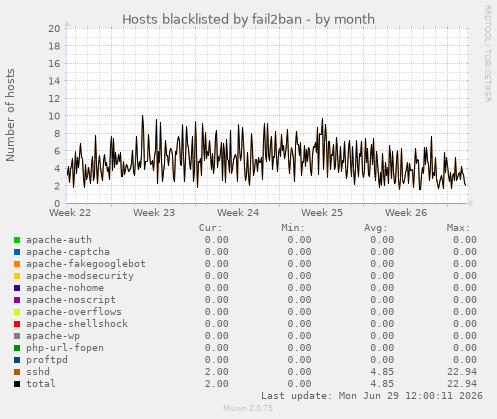Viewport: 497px width, 419px height.
Task: Click the 'Number of hosts' axis label
Action: (x=10, y=115)
